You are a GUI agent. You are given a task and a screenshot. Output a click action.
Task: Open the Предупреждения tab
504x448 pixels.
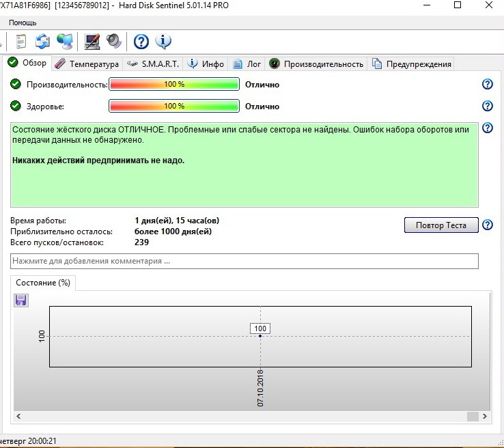point(412,64)
